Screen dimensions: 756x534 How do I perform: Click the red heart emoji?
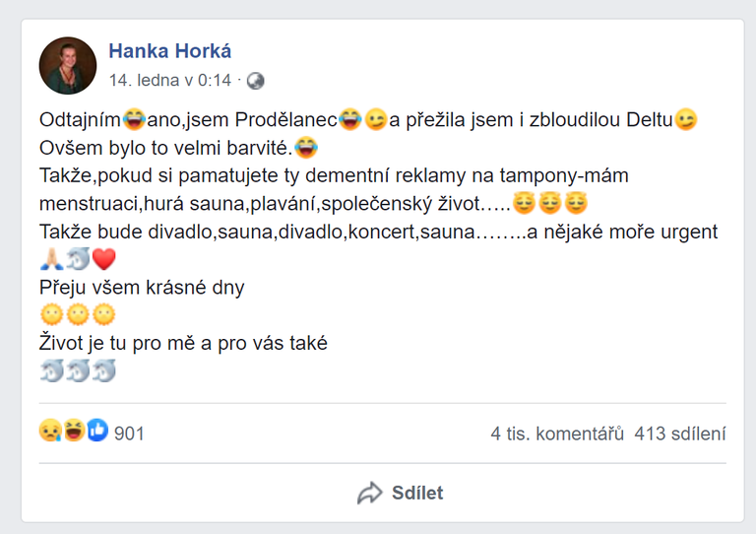[x=104, y=260]
